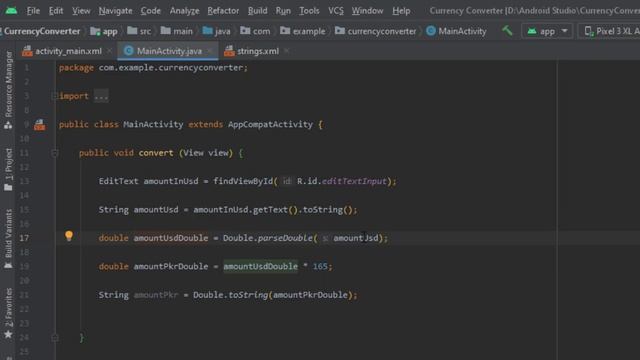Click line number 17 in the gutter
Viewport: 640px width, 360px height.
coord(24,238)
